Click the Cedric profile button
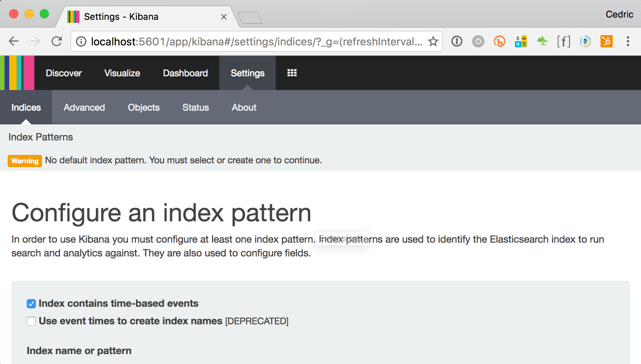Image resolution: width=641 pixels, height=364 pixels. pyautogui.click(x=619, y=14)
